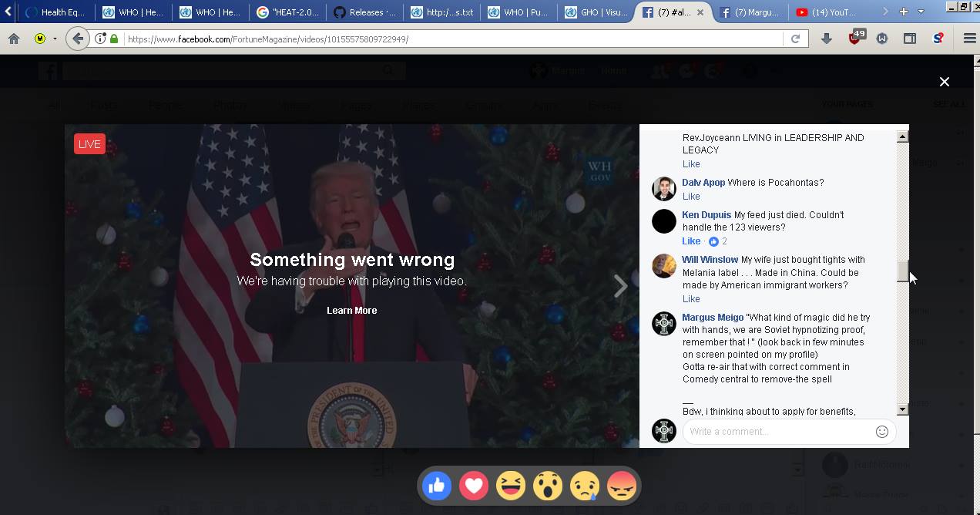Toggle the sidebar panel icon

click(x=910, y=39)
